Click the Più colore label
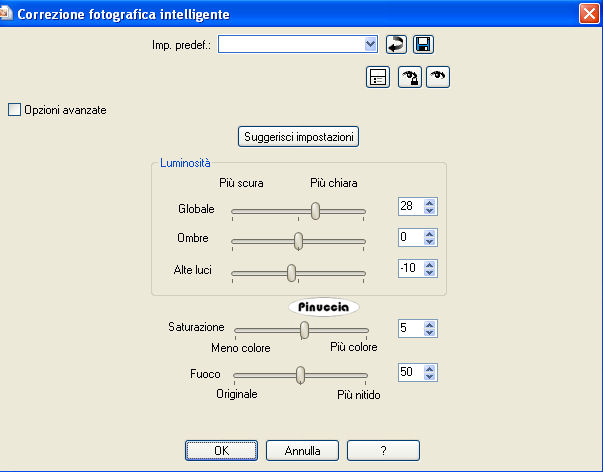Screen dimensions: 603x472 pos(353,347)
